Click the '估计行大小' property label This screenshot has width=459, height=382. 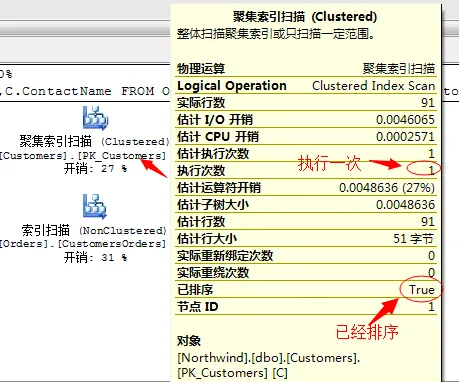click(207, 239)
